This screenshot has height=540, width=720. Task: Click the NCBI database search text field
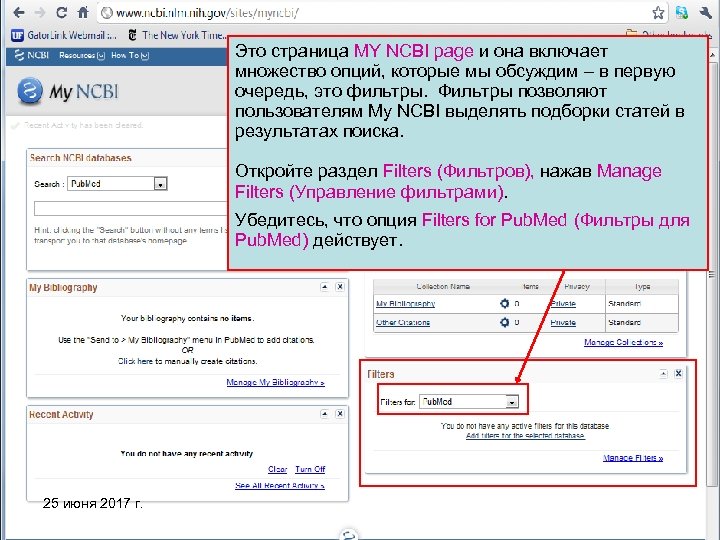click(x=131, y=208)
